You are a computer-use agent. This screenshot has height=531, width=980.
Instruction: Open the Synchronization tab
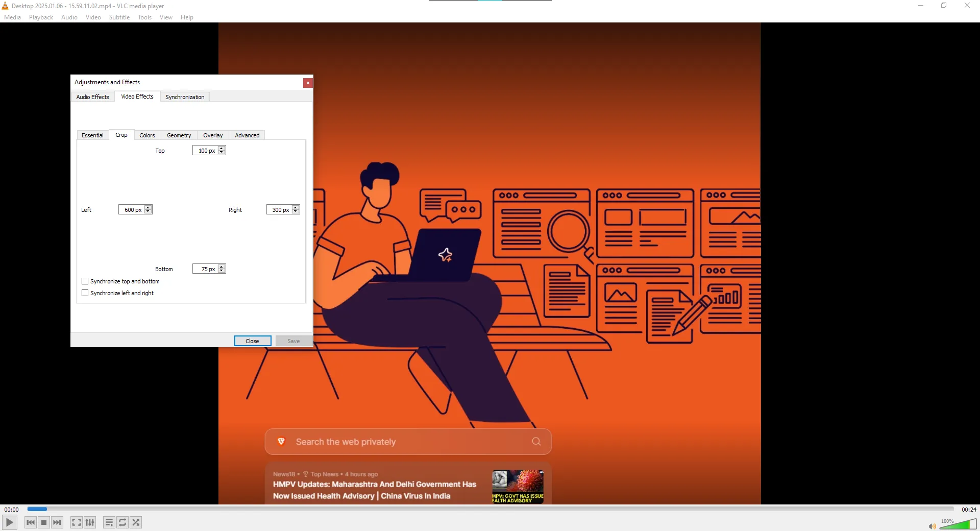coord(185,97)
